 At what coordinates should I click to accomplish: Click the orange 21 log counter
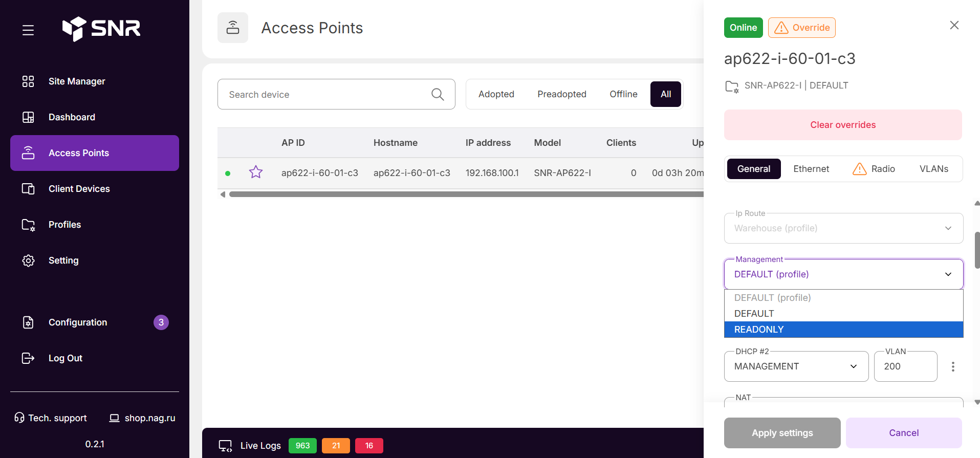point(336,446)
